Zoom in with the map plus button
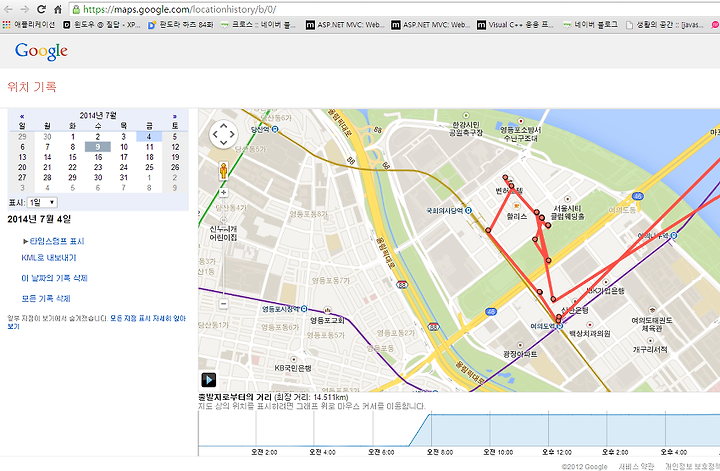 click(223, 193)
